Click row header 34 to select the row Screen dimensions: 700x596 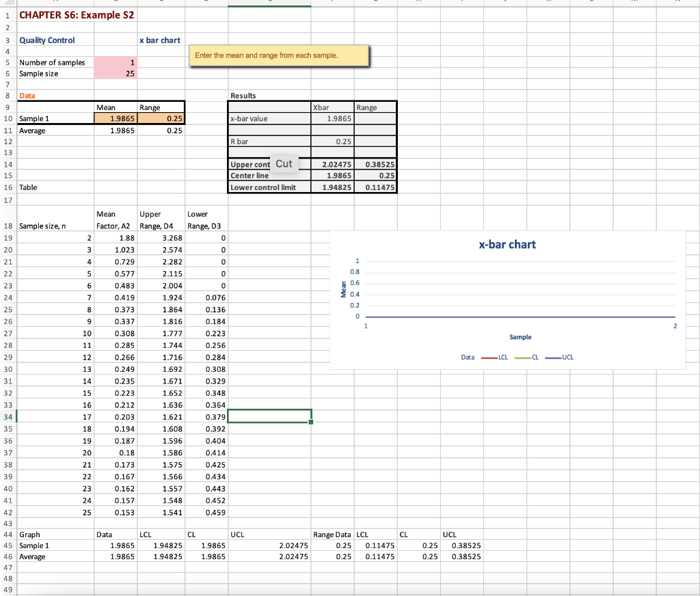[x=7, y=417]
